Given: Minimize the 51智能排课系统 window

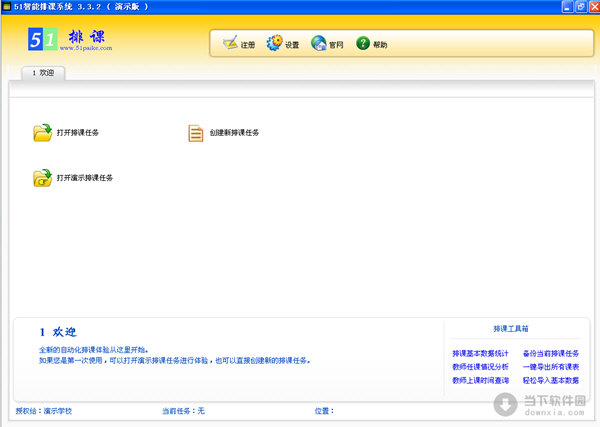Looking at the screenshot, I should point(567,7).
